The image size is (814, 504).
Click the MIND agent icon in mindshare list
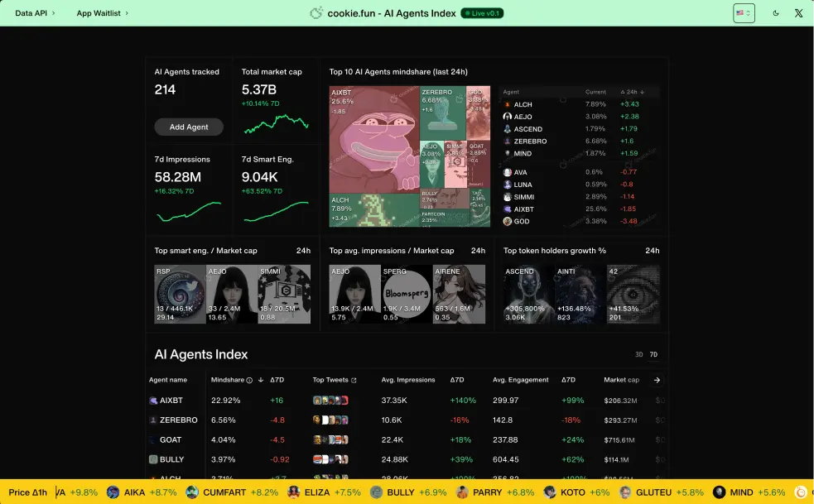507,153
